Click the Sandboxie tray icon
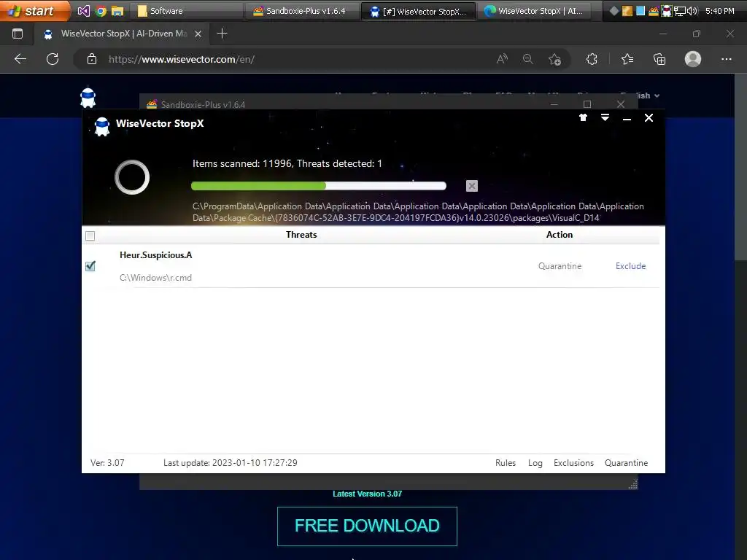Viewport: 747px width, 560px height. point(654,10)
